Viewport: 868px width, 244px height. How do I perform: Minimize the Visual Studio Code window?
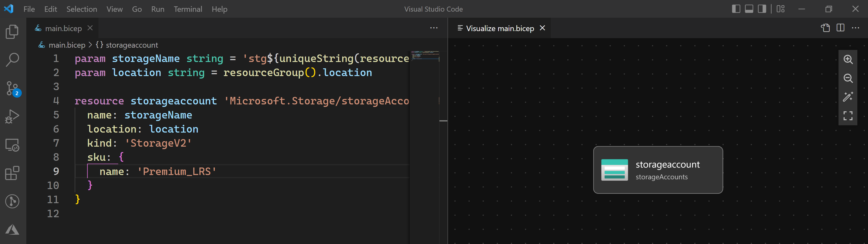[x=802, y=9]
